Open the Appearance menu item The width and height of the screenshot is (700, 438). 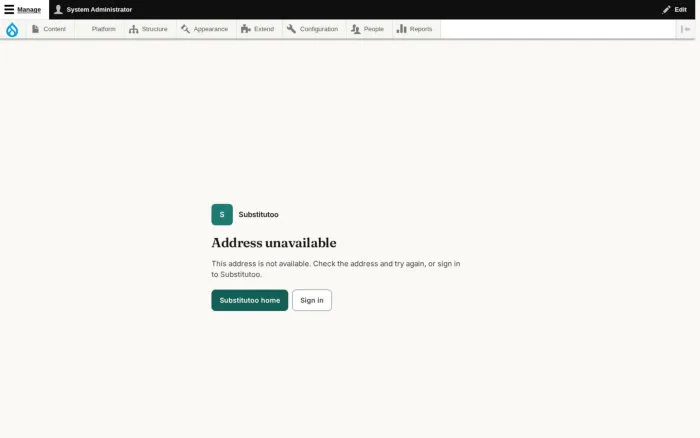[x=205, y=29]
